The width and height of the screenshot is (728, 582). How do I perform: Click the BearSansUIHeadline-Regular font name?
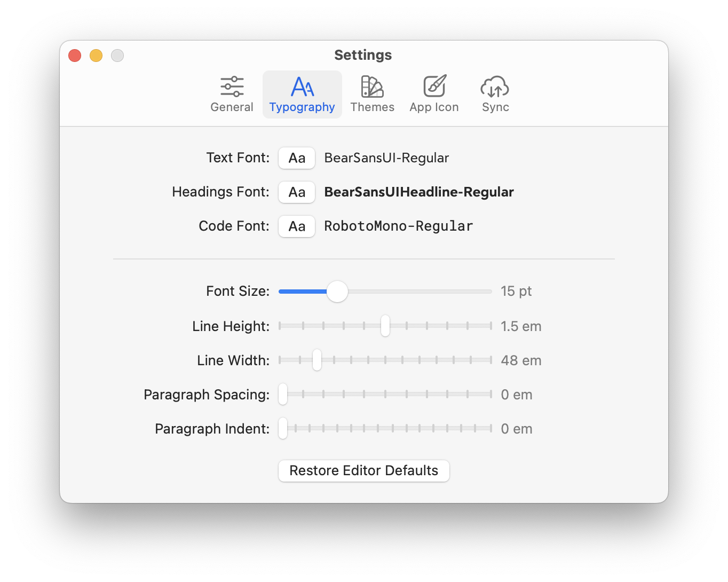(x=419, y=192)
